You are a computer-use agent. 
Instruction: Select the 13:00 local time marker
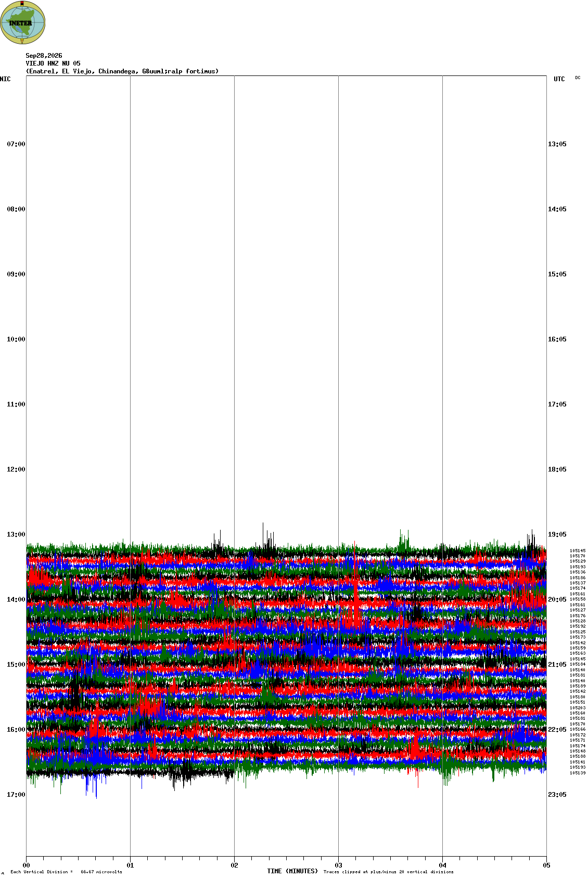16,534
